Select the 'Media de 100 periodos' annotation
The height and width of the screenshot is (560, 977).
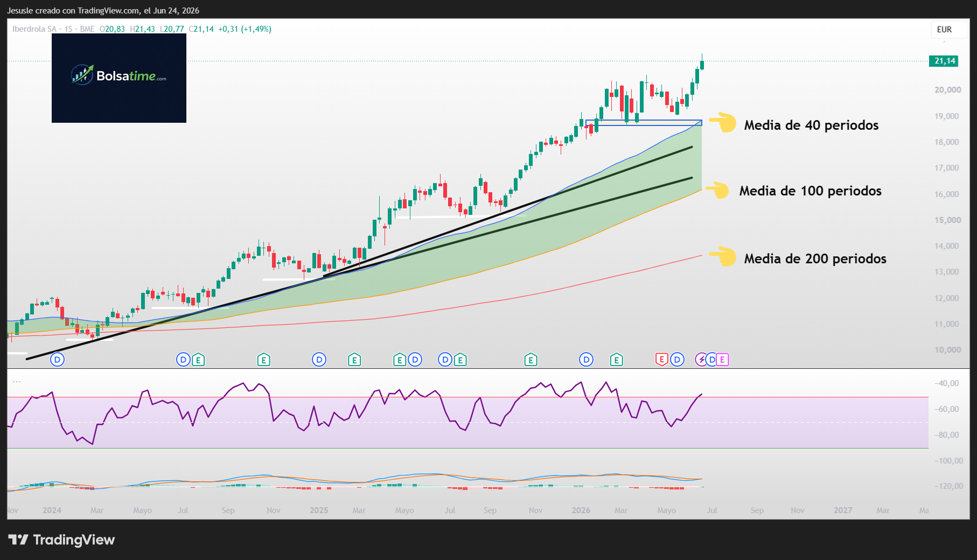(x=810, y=191)
